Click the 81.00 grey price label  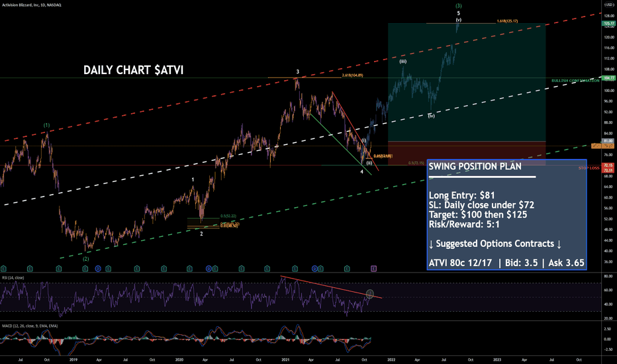[x=608, y=140]
